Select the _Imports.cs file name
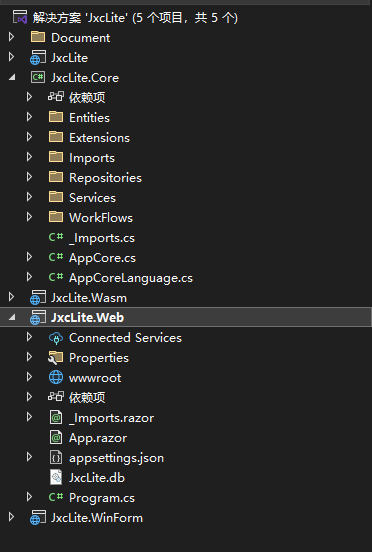372x552 pixels. (x=102, y=238)
